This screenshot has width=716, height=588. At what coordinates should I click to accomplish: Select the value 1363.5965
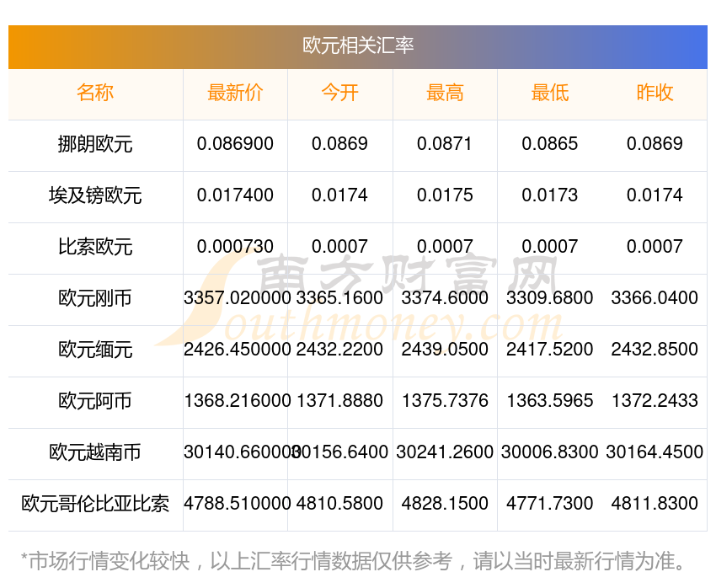coord(550,401)
